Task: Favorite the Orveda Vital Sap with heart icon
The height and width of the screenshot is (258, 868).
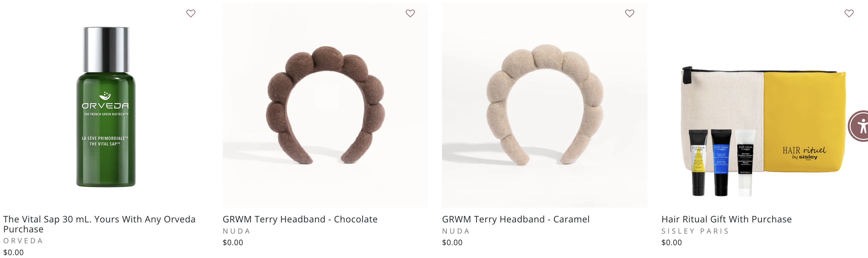Action: coord(191,13)
